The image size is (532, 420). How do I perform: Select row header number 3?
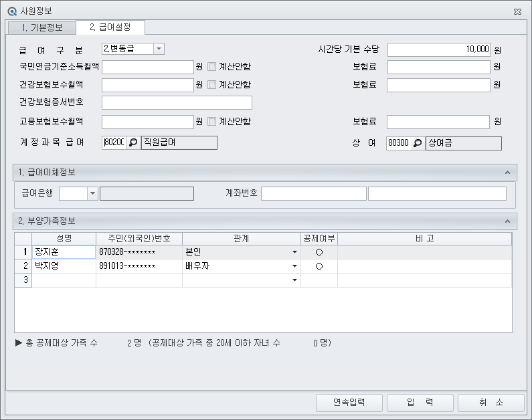coord(23,280)
